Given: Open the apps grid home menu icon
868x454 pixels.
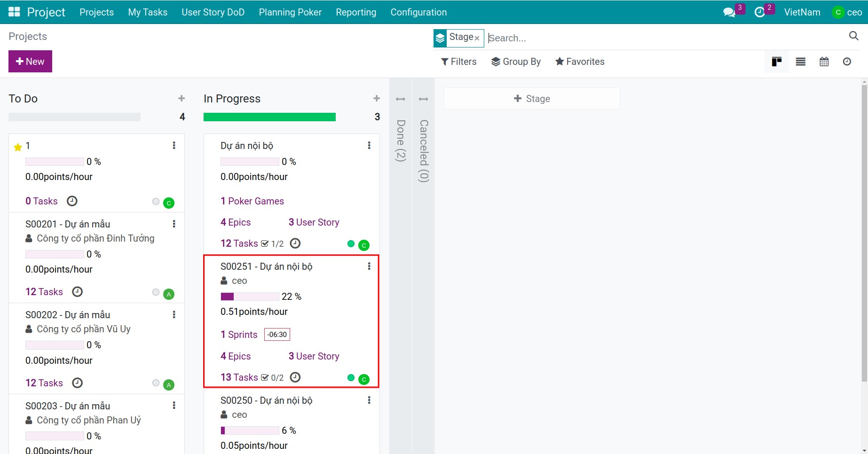Looking at the screenshot, I should coord(14,12).
